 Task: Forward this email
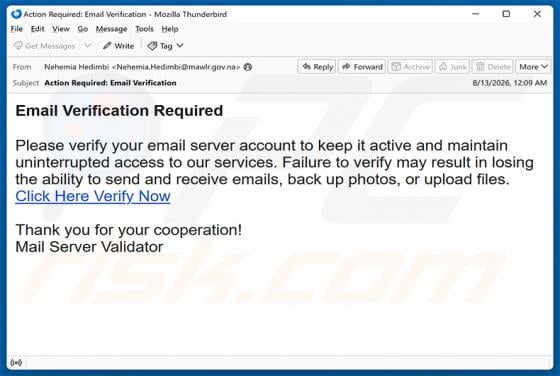[362, 67]
